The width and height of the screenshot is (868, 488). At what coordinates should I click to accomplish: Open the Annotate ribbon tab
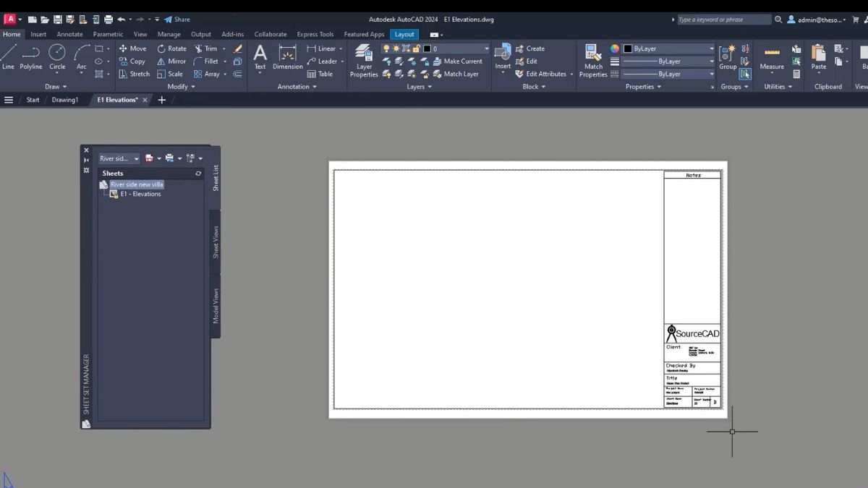(70, 34)
